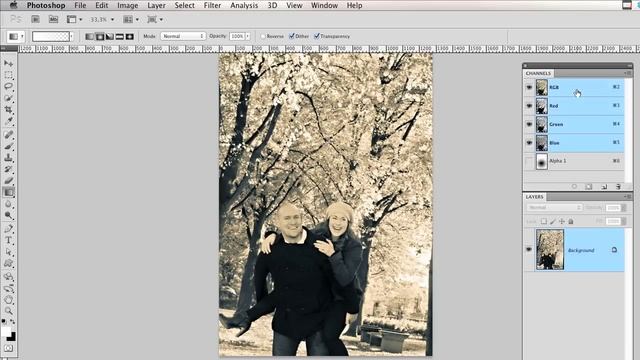Toggle Quick Mask mode button
The width and height of the screenshot is (640, 360).
pos(9,349)
